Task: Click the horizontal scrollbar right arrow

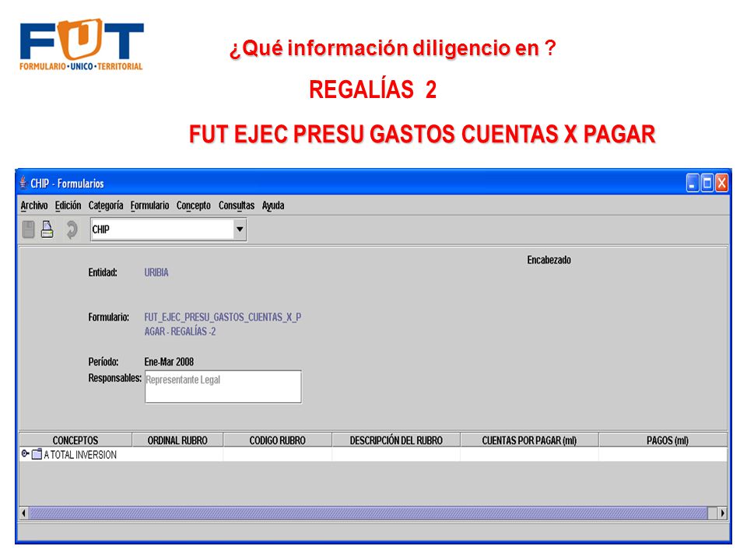Action: pyautogui.click(x=723, y=513)
